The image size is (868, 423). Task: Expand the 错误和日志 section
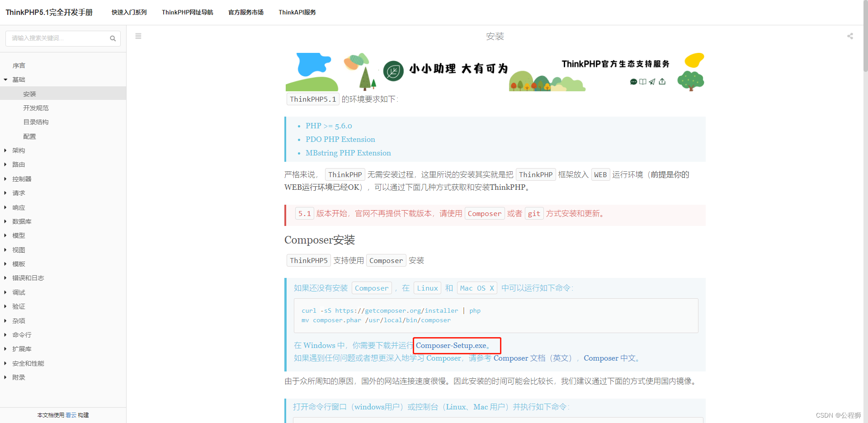point(5,278)
